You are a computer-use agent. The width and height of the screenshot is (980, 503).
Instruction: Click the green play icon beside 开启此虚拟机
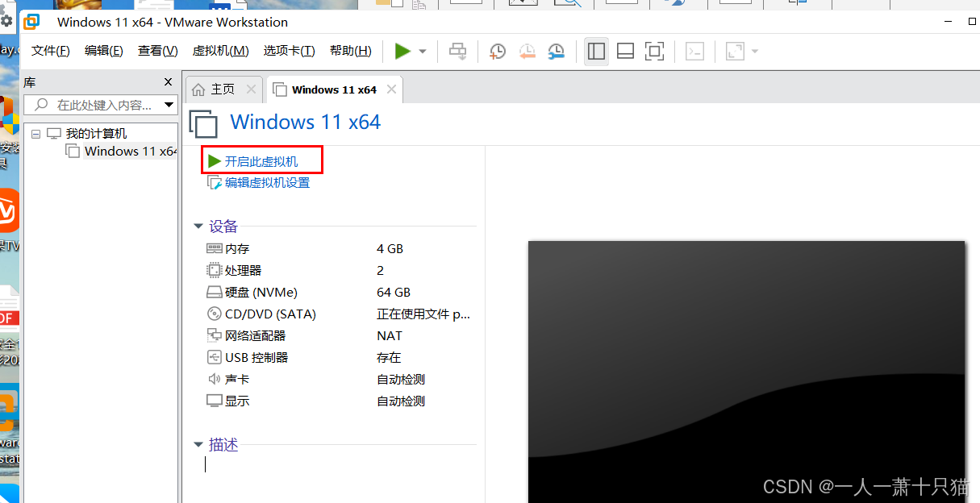(215, 161)
